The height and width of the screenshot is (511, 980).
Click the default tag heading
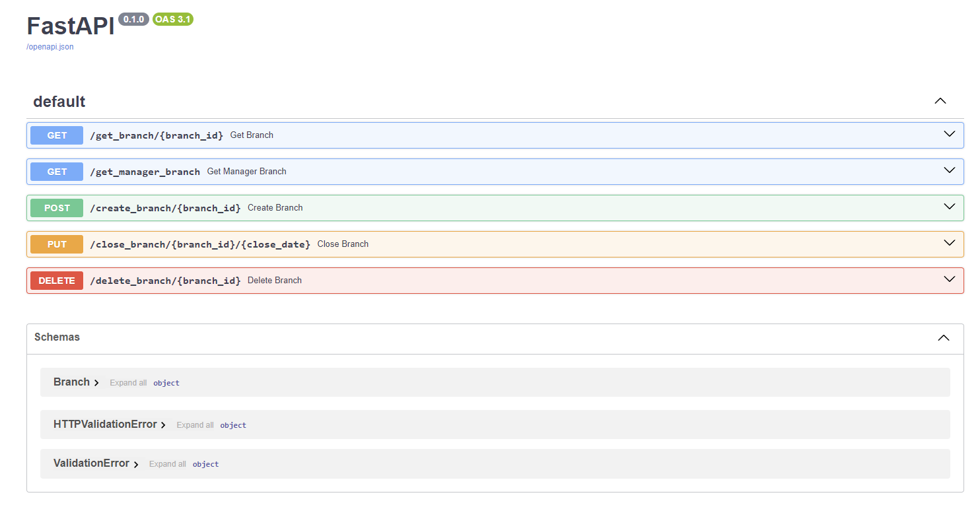tap(59, 102)
